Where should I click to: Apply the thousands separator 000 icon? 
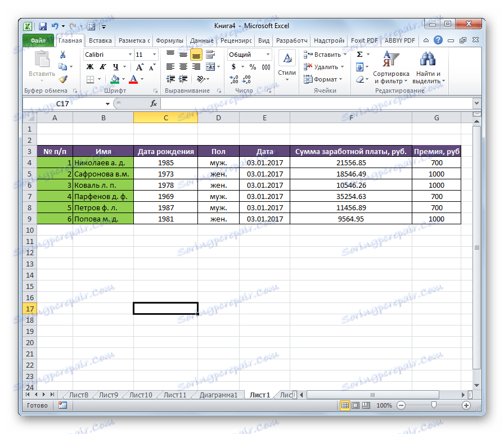(x=266, y=67)
